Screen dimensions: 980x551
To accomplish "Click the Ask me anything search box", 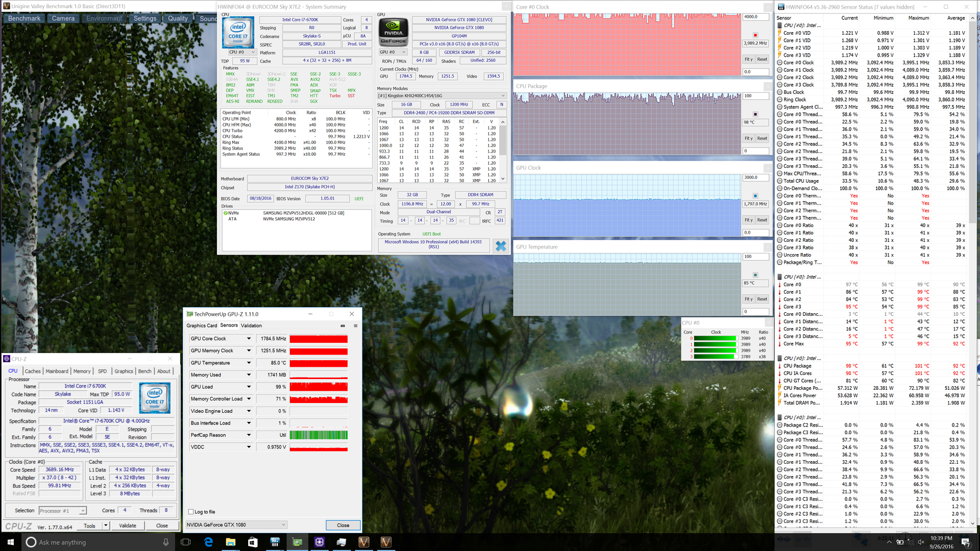I will coord(97,542).
